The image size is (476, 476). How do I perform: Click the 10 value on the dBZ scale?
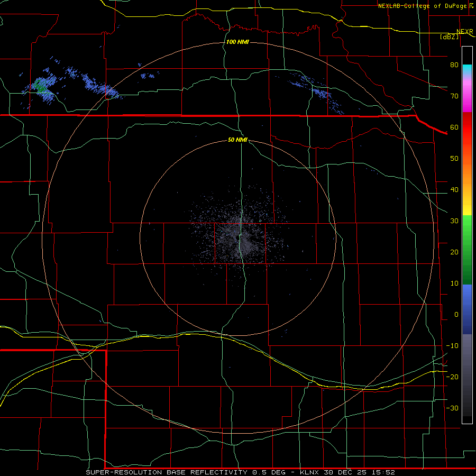coord(454,283)
